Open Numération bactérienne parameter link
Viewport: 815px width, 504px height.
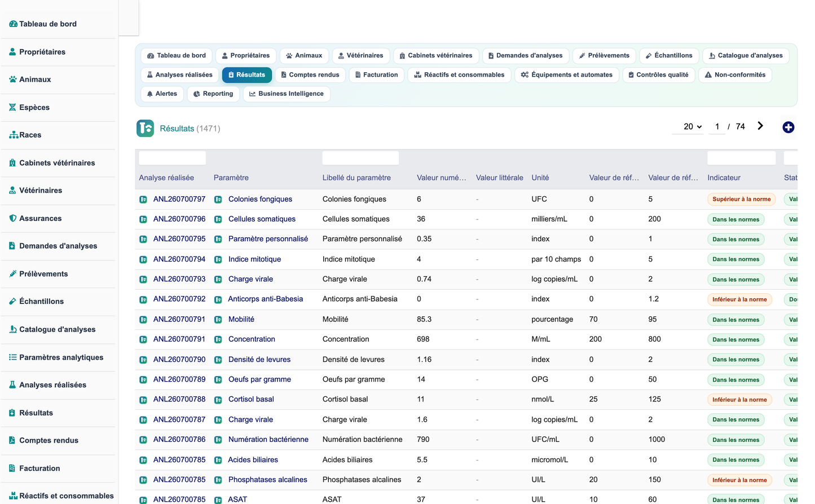click(268, 440)
